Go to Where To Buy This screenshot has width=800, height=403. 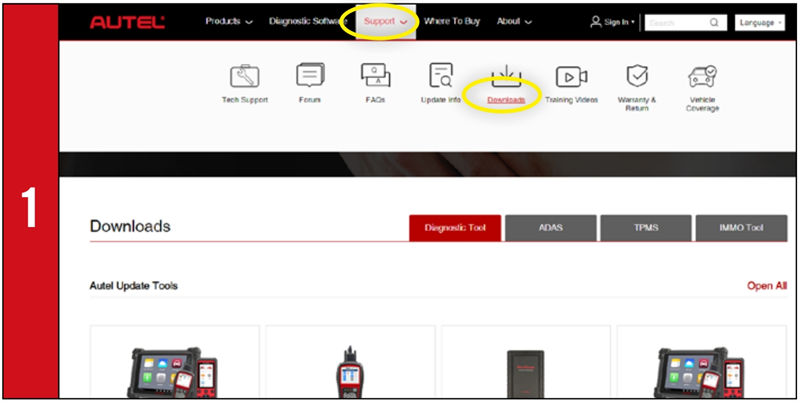[452, 21]
